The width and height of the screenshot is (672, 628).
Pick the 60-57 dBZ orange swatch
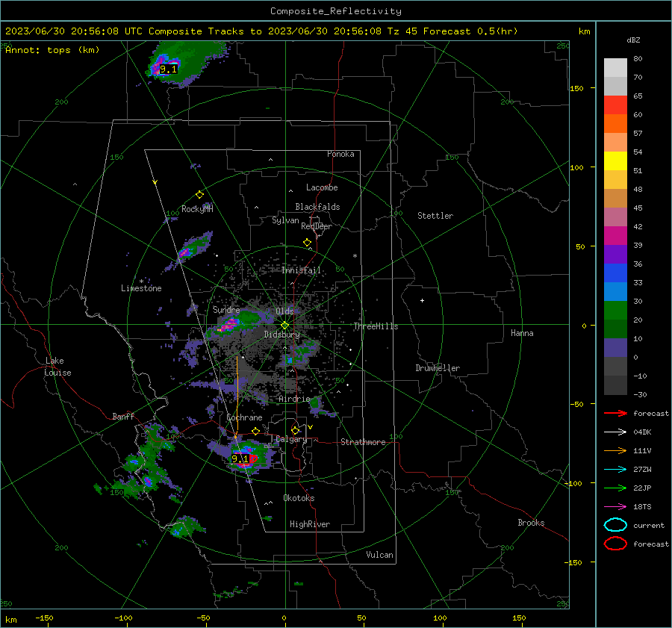(615, 123)
